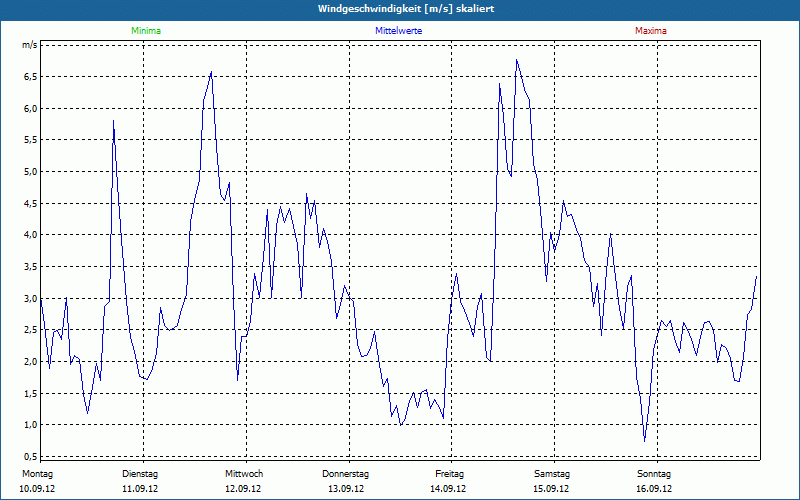This screenshot has width=800, height=500.
Task: Click the Mittelwerte legend label
Action: [398, 31]
